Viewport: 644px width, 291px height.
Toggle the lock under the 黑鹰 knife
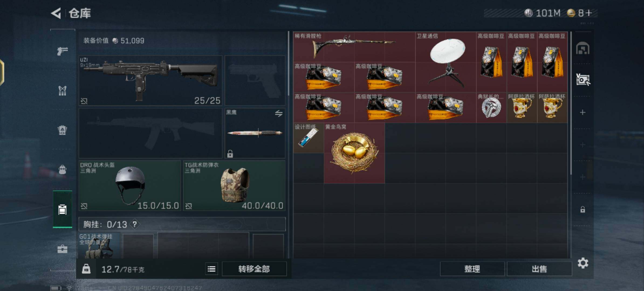230,154
